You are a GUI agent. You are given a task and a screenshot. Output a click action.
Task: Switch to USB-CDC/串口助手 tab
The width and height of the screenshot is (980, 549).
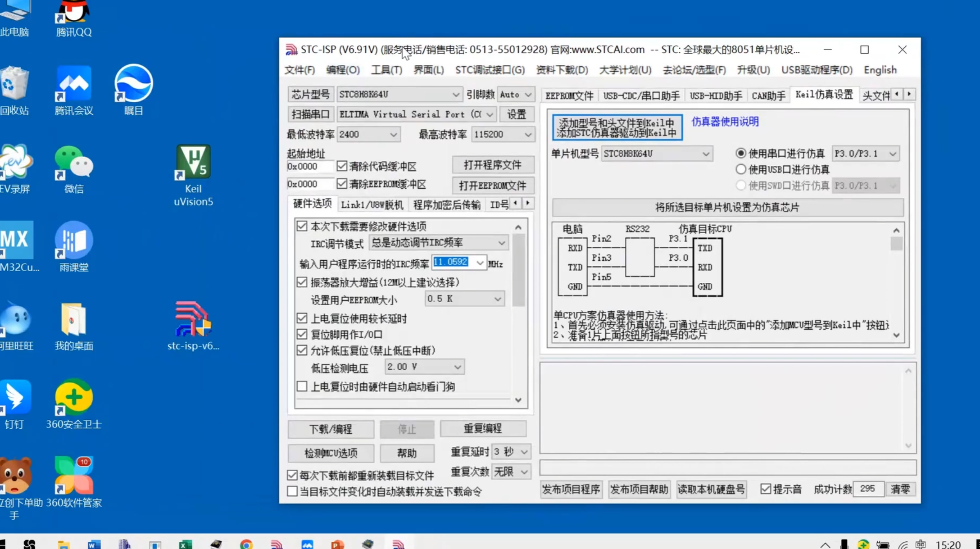point(641,95)
